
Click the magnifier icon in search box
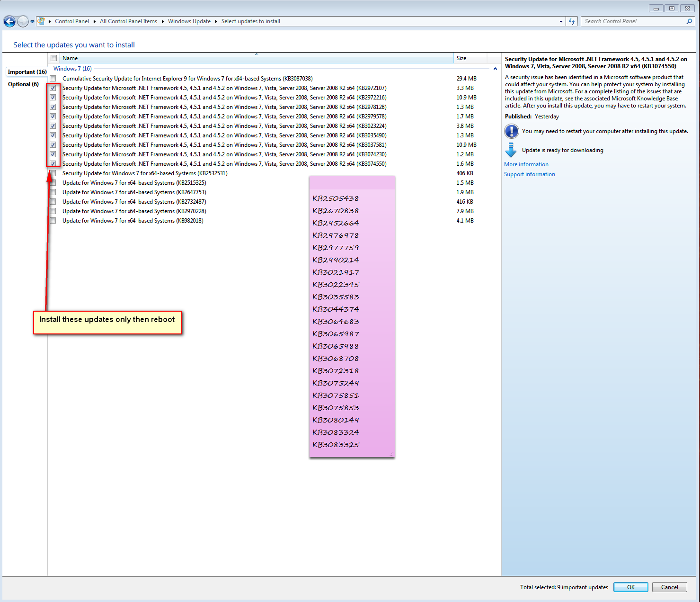[689, 21]
